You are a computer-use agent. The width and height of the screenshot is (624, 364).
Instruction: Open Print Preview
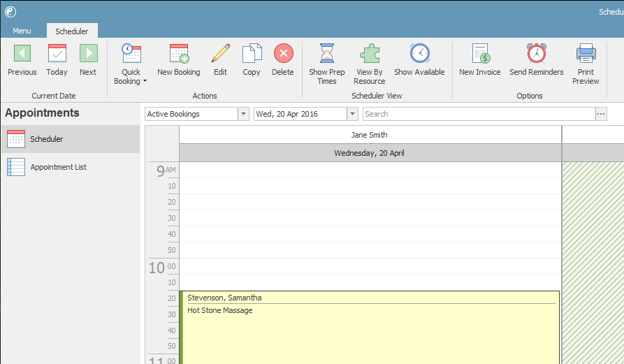pyautogui.click(x=586, y=64)
